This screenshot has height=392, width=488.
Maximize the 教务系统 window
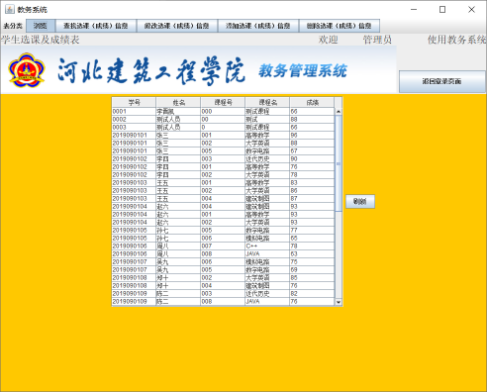442,9
